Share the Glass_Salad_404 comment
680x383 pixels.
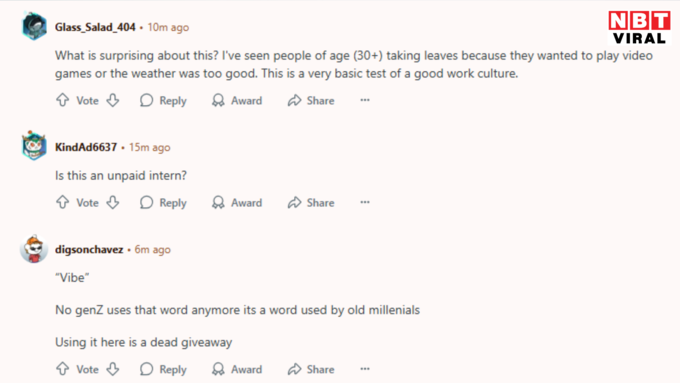(x=311, y=100)
